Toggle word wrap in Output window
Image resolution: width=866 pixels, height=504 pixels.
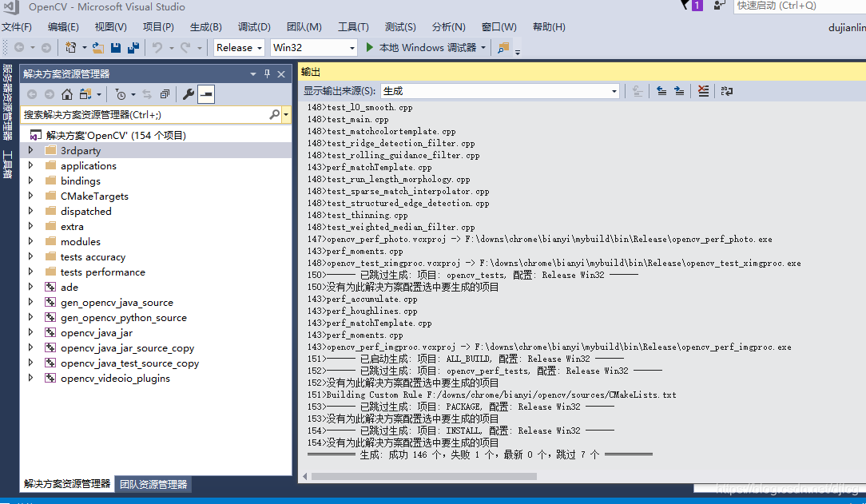coord(727,91)
